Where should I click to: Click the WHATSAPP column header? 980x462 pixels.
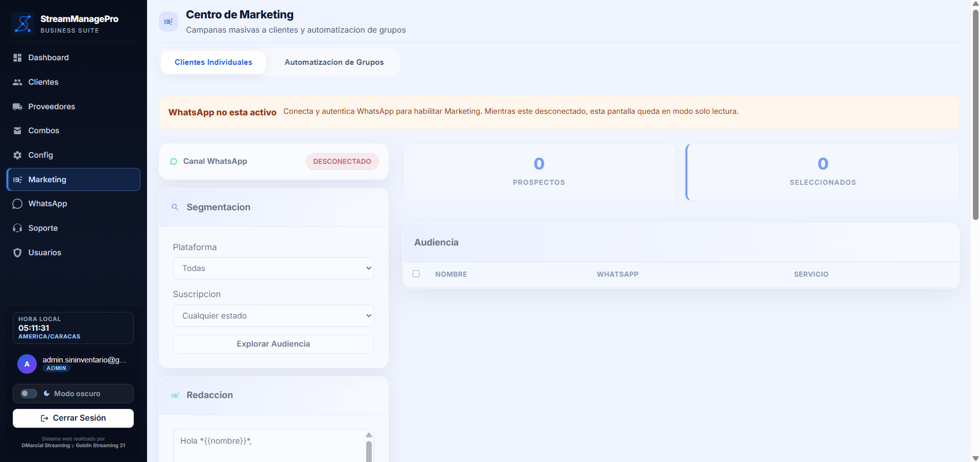pyautogui.click(x=617, y=274)
